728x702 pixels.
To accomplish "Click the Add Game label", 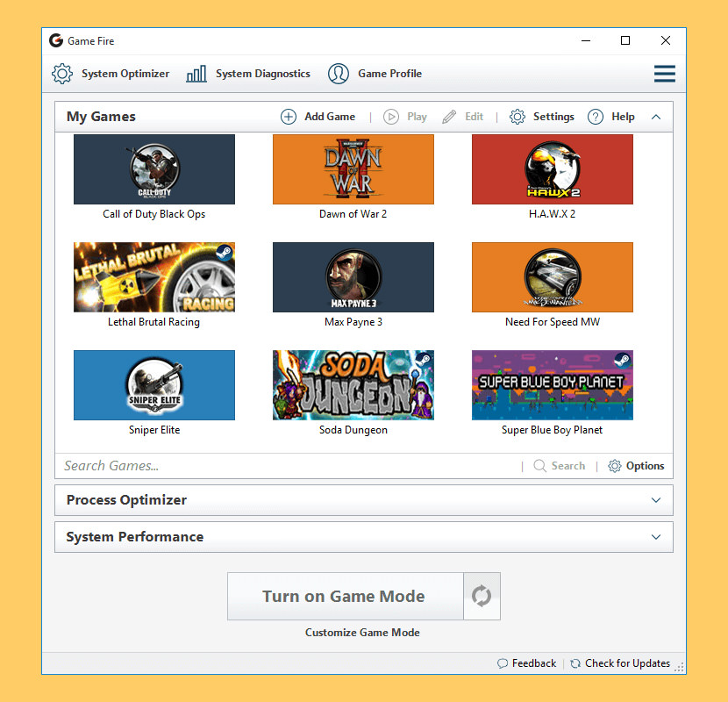I will (x=330, y=117).
